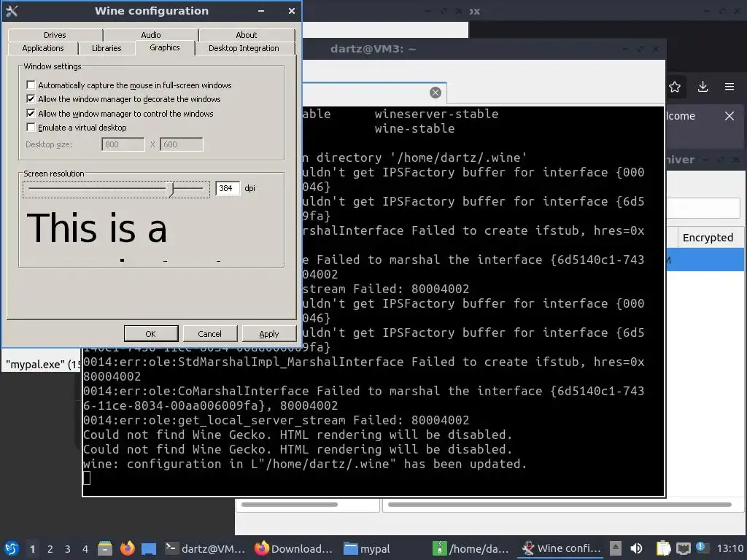This screenshot has height=560, width=747.
Task: Open the Lubuntu start menu icon
Action: pyautogui.click(x=12, y=548)
